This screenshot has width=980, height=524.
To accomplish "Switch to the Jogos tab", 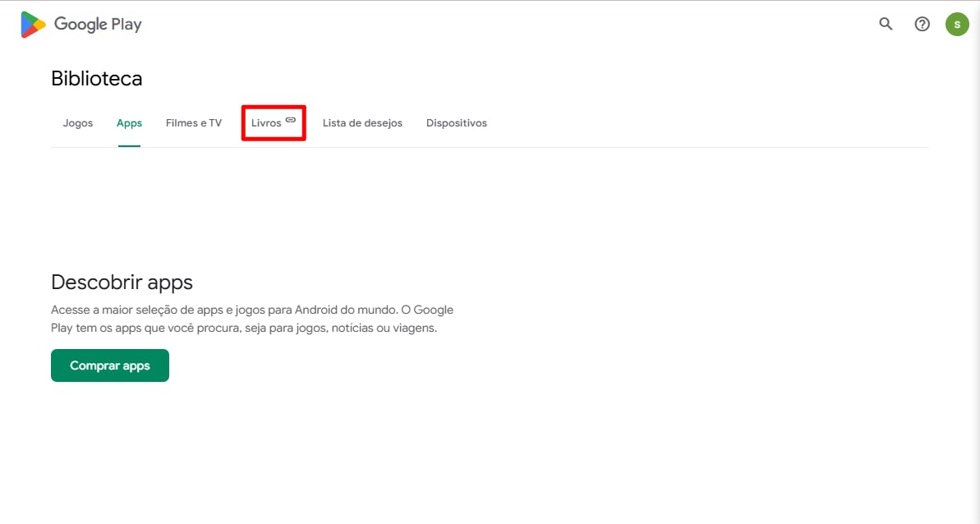I will click(78, 122).
